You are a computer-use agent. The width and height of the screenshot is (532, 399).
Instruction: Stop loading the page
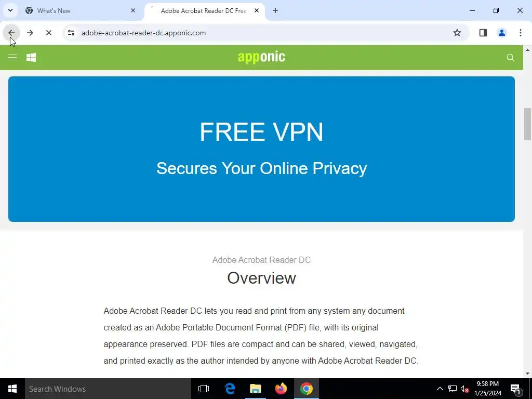(48, 33)
